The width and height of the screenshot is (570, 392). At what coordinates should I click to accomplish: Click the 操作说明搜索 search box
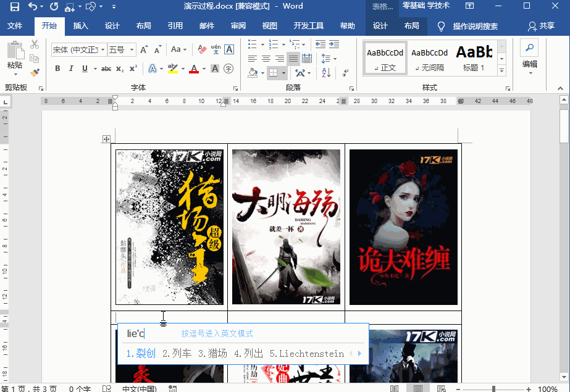coord(475,26)
